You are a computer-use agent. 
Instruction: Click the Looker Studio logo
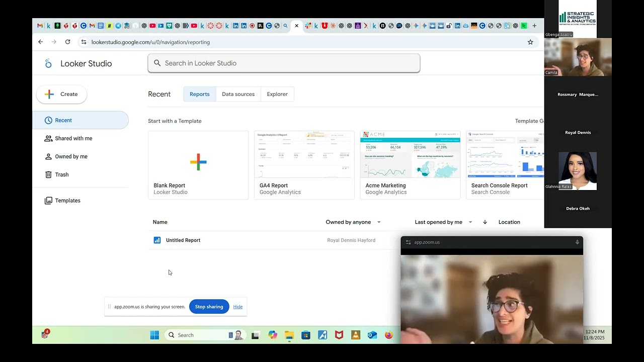click(48, 63)
